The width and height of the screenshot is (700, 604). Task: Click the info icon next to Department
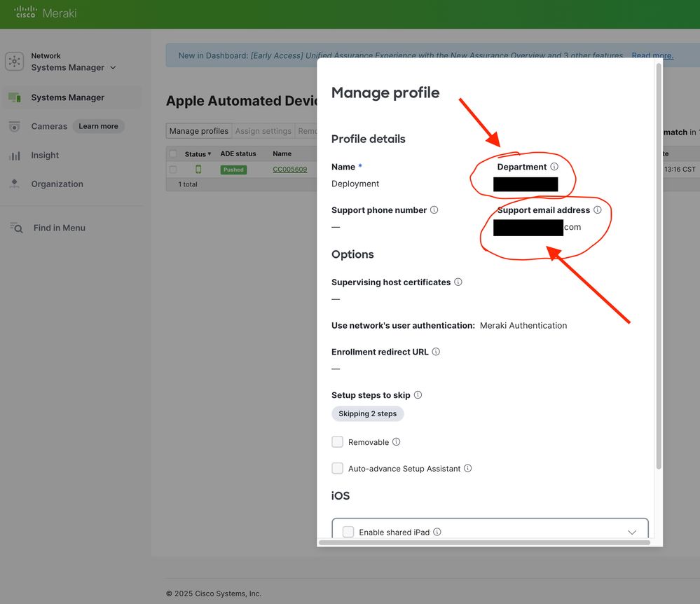554,167
